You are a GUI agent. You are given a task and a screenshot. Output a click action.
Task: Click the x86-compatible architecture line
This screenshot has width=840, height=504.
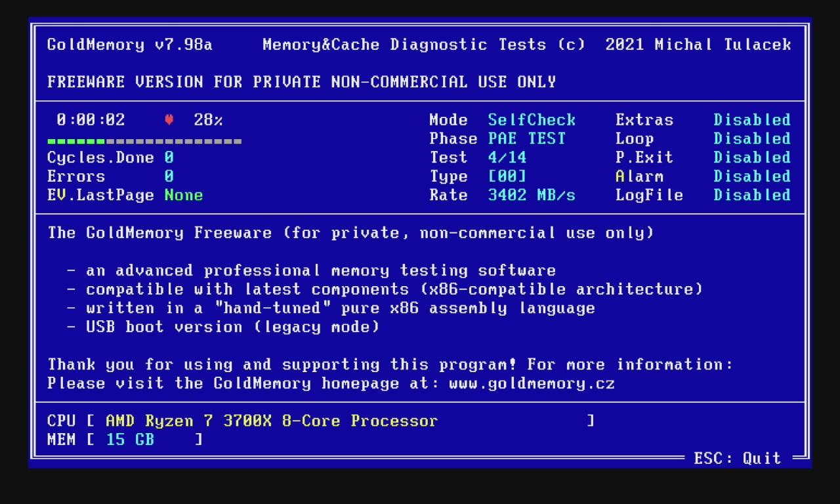(x=385, y=289)
